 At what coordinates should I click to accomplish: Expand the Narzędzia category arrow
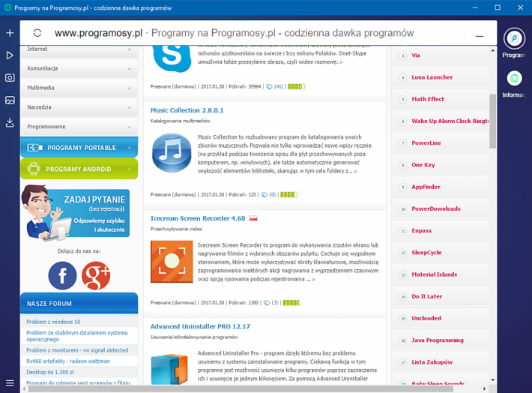click(130, 108)
